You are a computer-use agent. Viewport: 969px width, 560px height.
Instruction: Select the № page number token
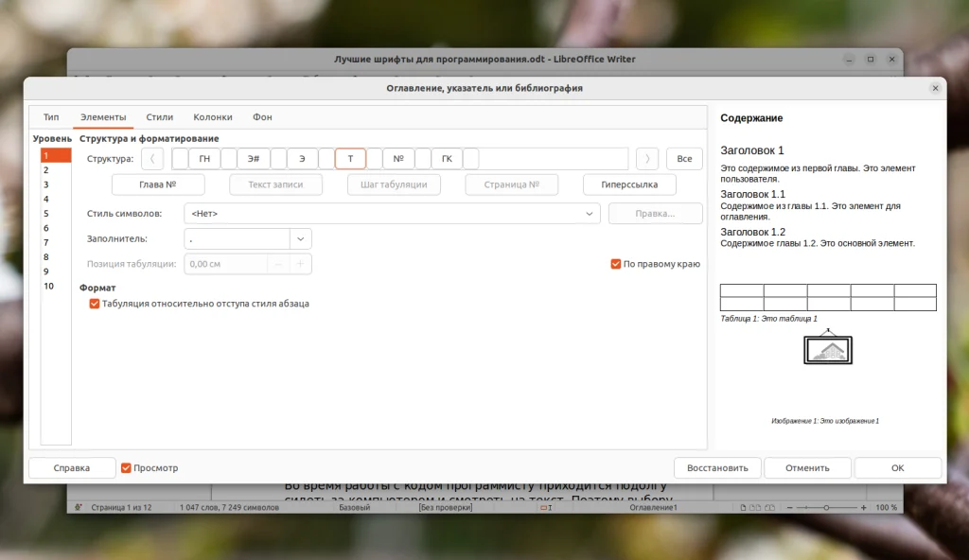399,158
